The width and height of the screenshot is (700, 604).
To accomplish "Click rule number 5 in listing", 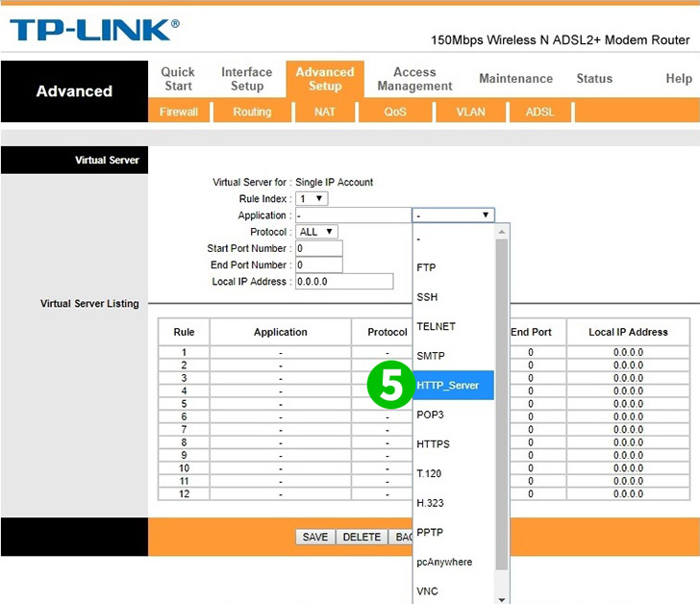I will pyautogui.click(x=184, y=404).
